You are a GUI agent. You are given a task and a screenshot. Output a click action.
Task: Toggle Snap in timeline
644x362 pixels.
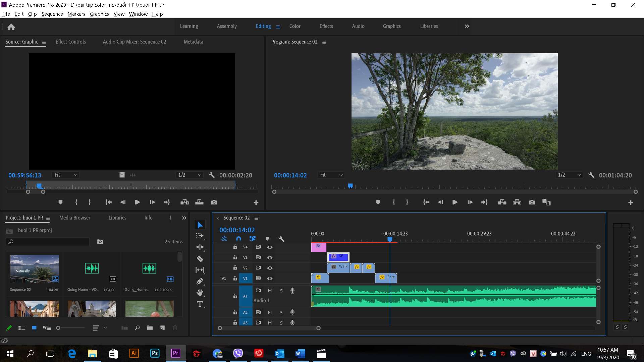[x=238, y=239]
